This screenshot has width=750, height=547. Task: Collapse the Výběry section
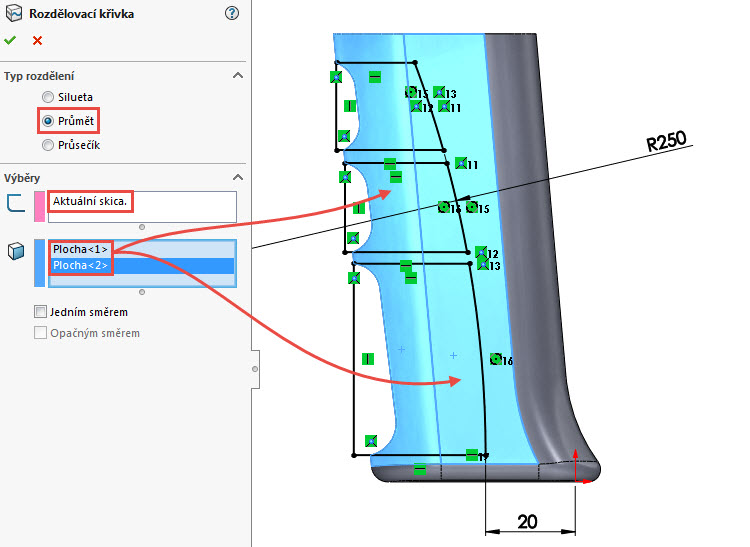[238, 177]
